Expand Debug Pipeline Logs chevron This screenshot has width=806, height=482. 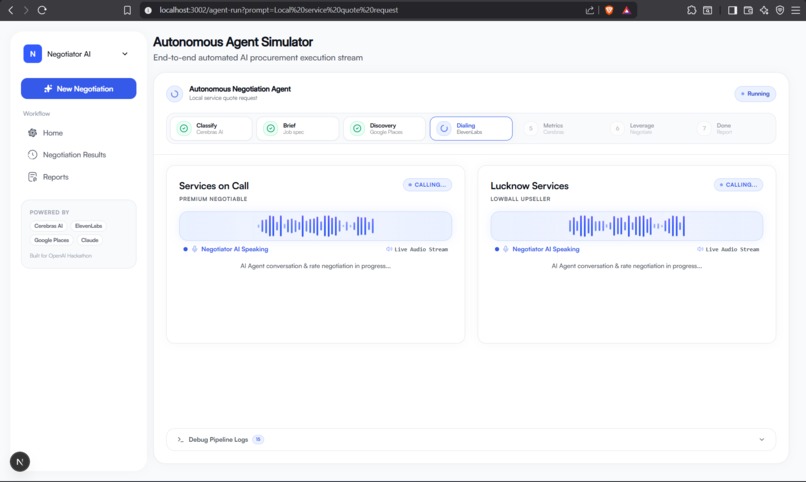click(762, 439)
